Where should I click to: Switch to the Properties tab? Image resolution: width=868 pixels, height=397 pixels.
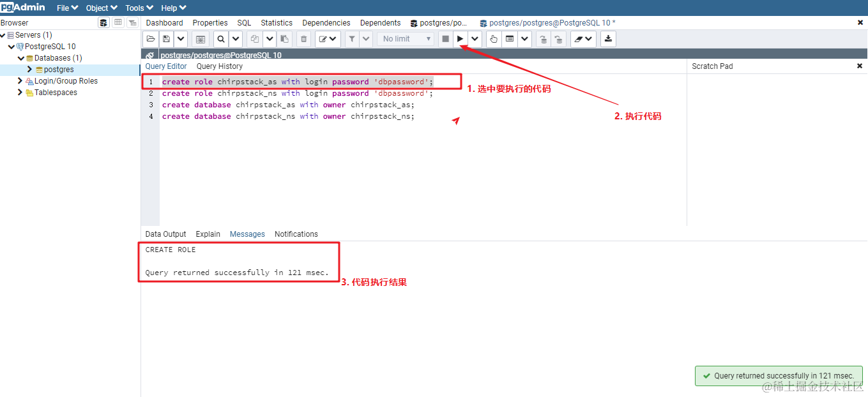[210, 22]
